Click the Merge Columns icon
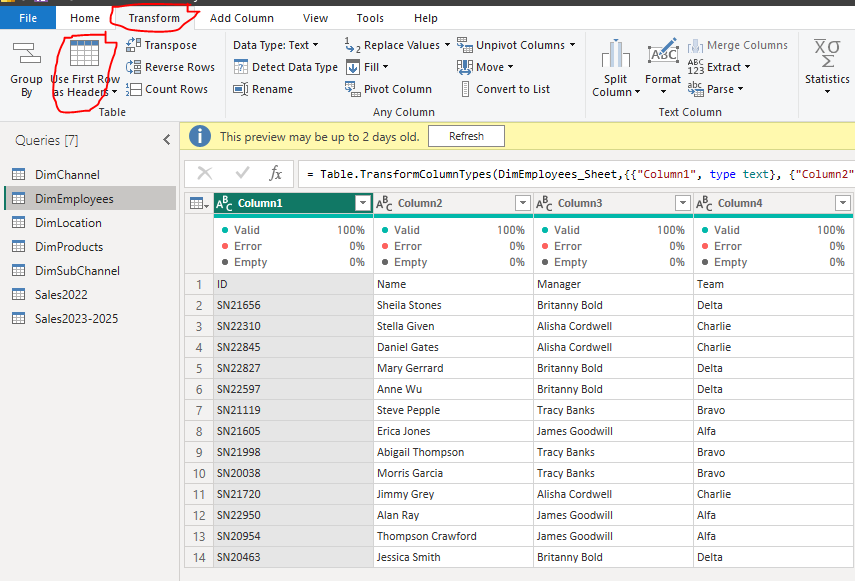855x581 pixels. (x=695, y=45)
